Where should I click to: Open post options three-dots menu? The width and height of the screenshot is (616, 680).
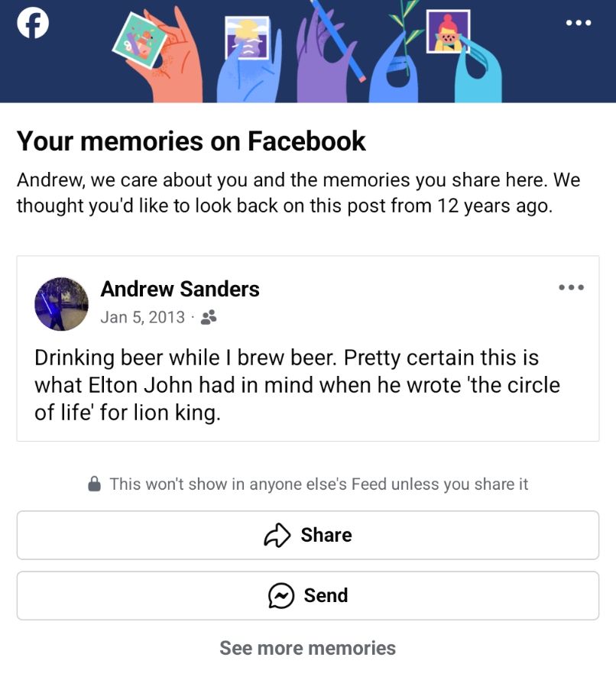coord(572,287)
